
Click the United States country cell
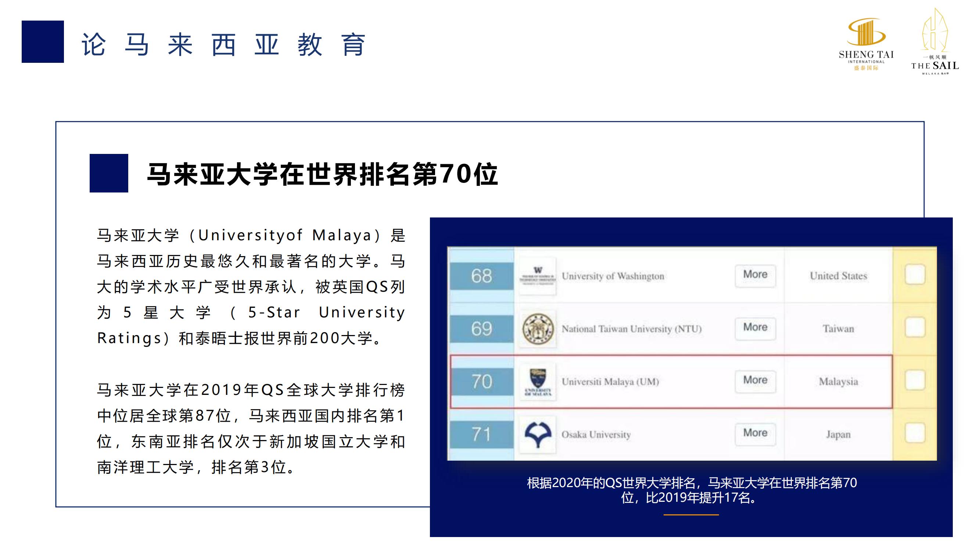tap(839, 276)
